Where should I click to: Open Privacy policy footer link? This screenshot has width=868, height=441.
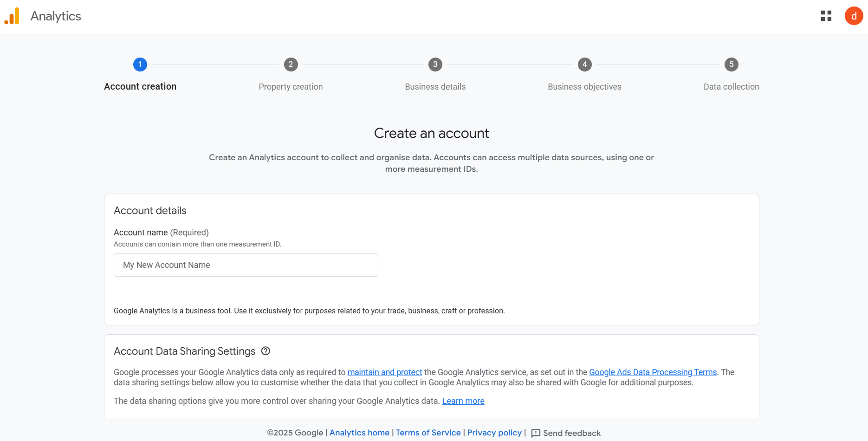pyautogui.click(x=494, y=433)
